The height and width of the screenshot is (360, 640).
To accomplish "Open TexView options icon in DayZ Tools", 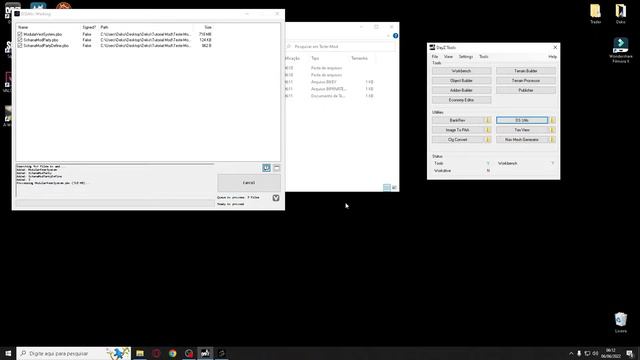I will click(x=553, y=130).
